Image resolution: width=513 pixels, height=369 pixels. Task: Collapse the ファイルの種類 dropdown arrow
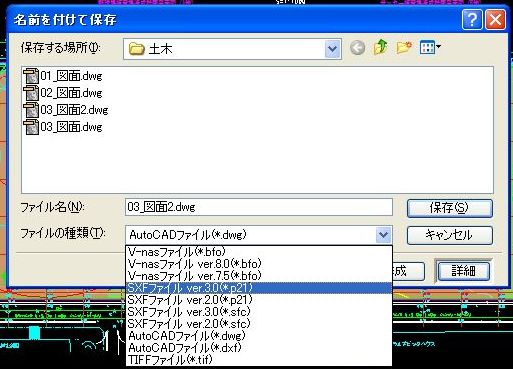(383, 235)
